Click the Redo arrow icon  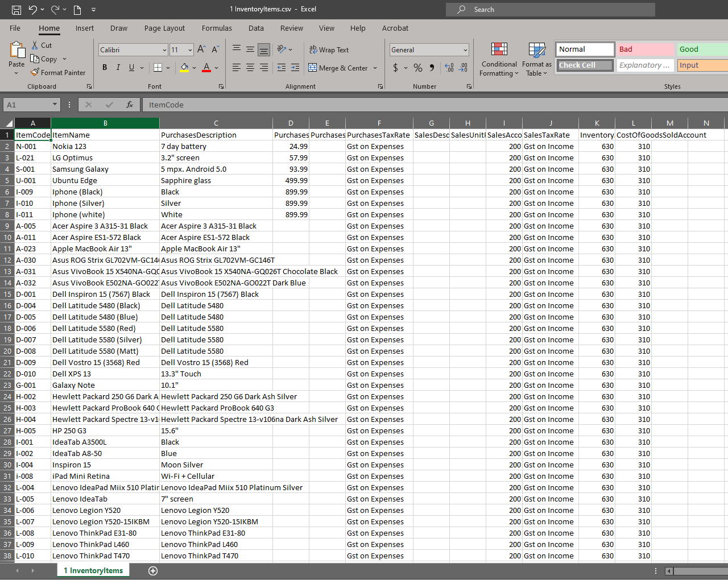coord(55,10)
